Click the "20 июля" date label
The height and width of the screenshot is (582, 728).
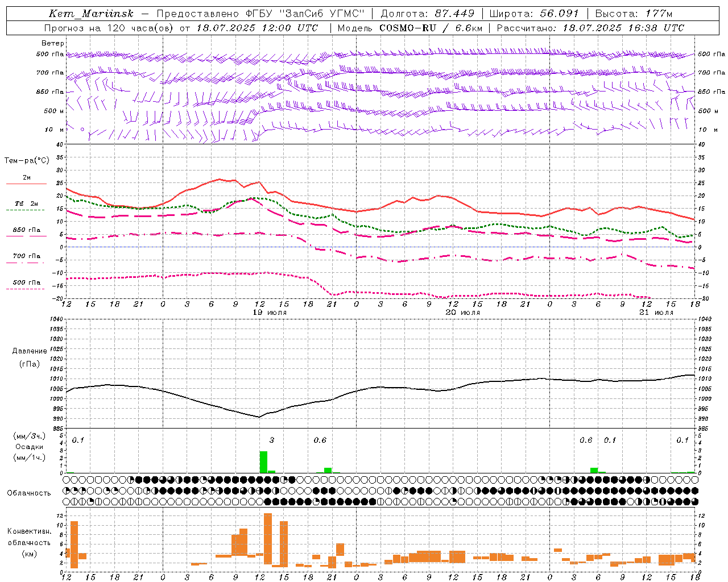463,313
